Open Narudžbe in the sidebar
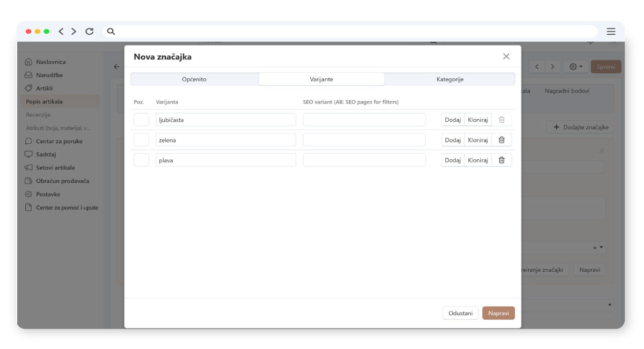This screenshot has width=644, height=349. point(49,75)
